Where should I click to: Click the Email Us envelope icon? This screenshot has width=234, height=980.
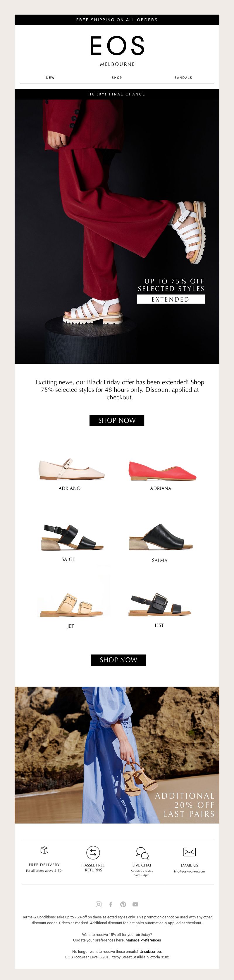(190, 852)
